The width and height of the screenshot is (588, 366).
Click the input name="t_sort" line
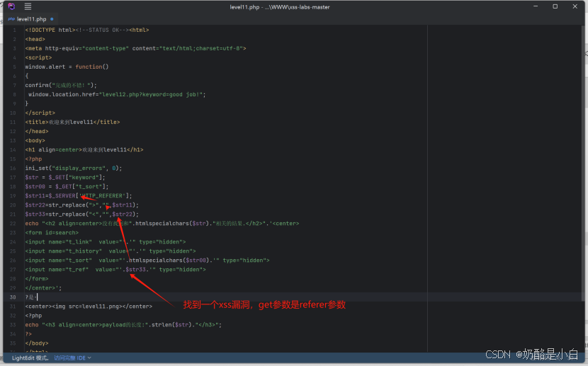tap(147, 261)
